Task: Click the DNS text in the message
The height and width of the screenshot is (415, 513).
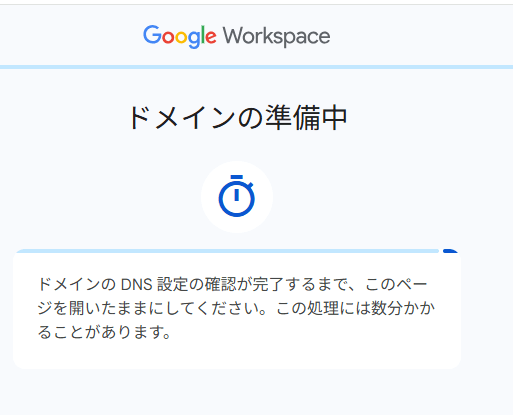Action: (136, 284)
